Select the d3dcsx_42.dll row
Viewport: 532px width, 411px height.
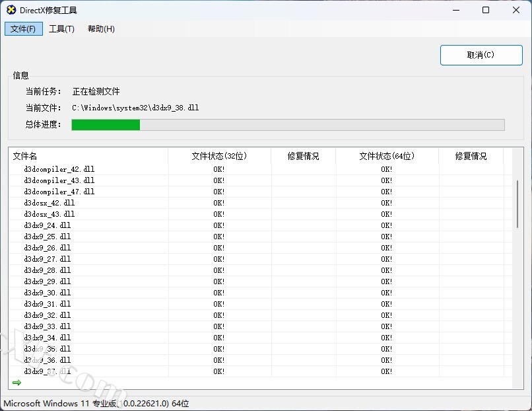pyautogui.click(x=260, y=203)
